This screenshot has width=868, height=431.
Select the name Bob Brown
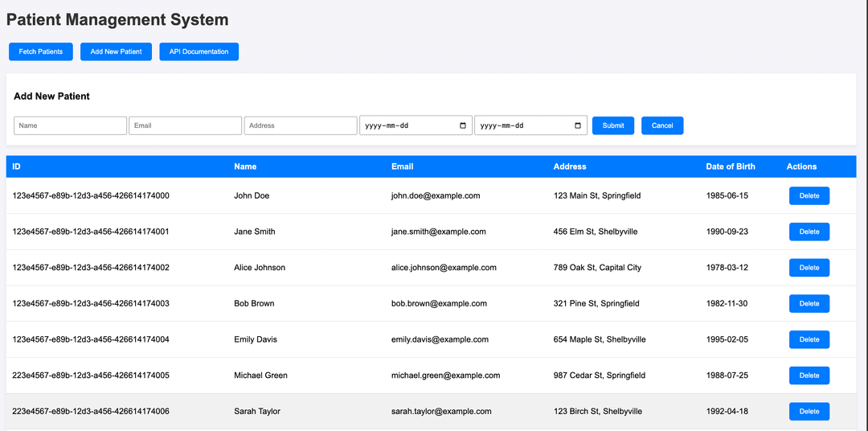click(254, 304)
